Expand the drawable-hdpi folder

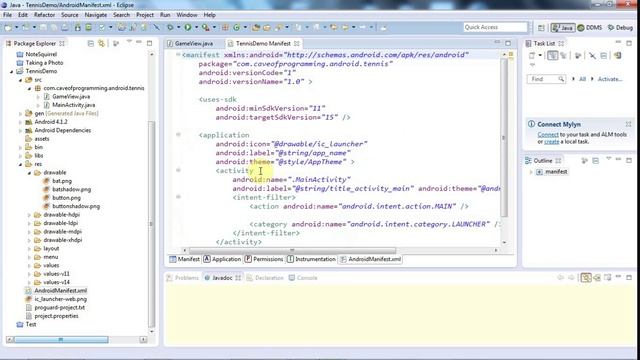29,215
